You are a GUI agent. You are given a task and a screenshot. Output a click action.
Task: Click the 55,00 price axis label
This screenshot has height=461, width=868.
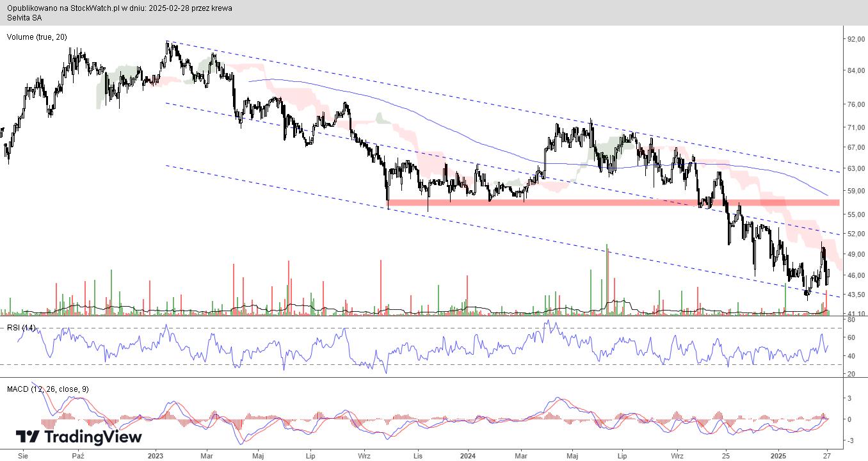[x=855, y=214]
